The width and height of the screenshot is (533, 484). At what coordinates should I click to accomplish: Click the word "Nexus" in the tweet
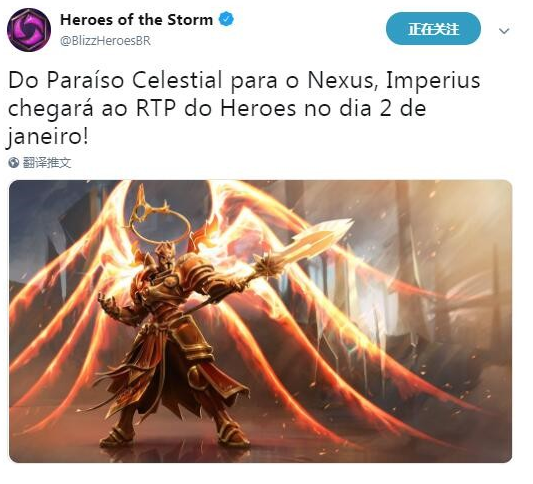[x=343, y=81]
